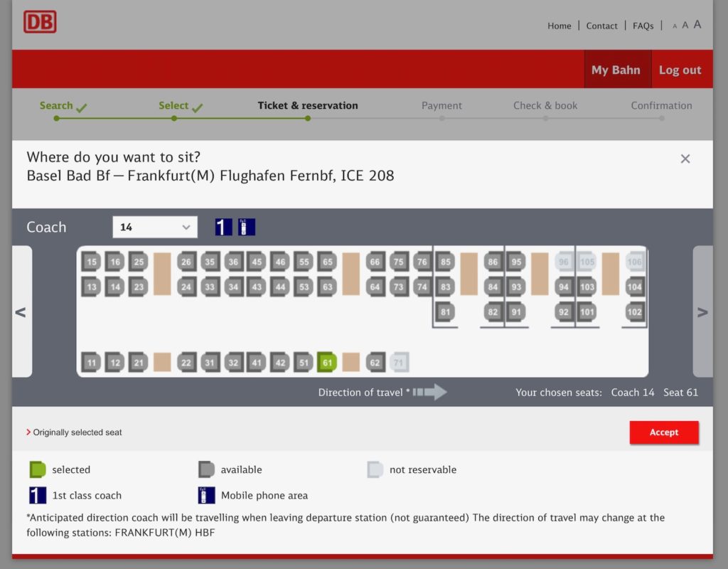Deselect the green seat 61
The height and width of the screenshot is (569, 728).
click(x=328, y=362)
